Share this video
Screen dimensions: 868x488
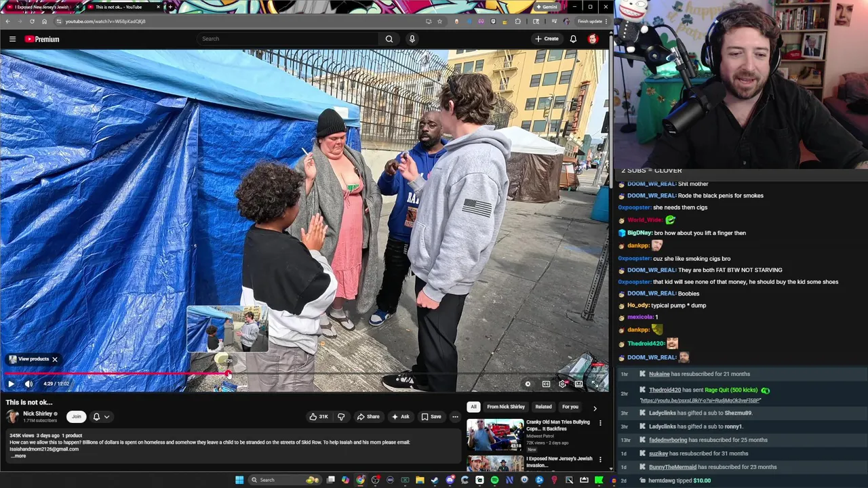pyautogui.click(x=368, y=417)
